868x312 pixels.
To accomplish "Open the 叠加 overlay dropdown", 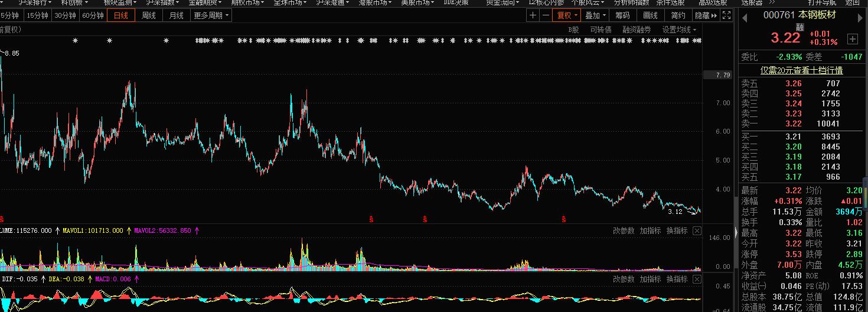I will click(x=596, y=15).
